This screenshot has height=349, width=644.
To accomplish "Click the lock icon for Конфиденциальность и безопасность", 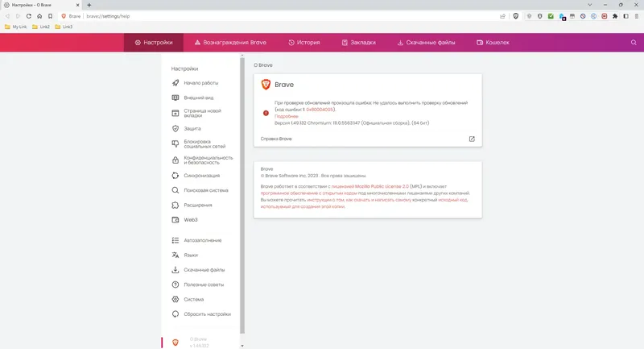I will click(175, 160).
